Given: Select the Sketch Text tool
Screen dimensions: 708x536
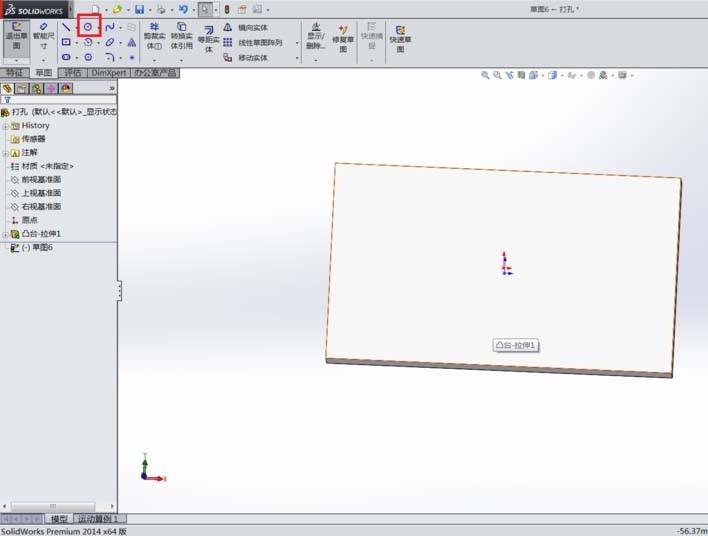Looking at the screenshot, I should point(131,42).
